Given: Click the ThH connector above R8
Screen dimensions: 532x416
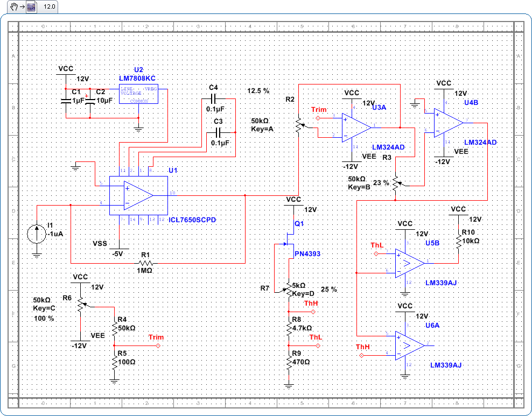Looking at the screenshot, I should pos(313,312).
